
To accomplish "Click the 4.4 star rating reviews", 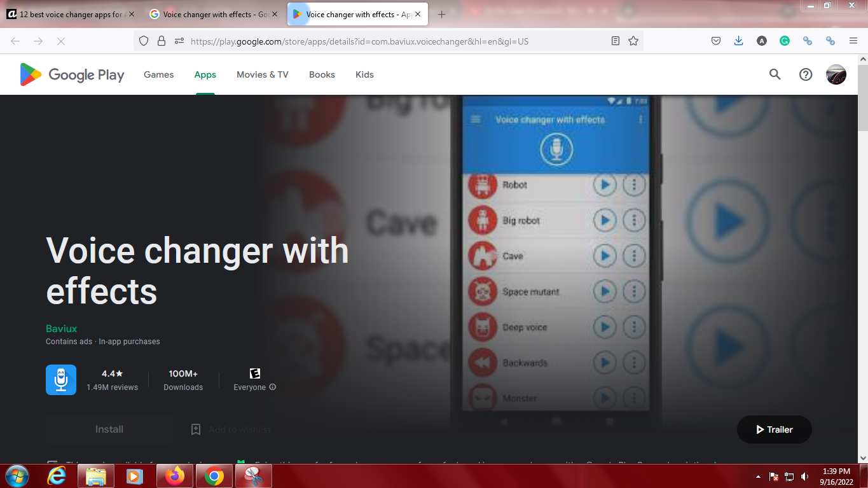I will coord(112,380).
